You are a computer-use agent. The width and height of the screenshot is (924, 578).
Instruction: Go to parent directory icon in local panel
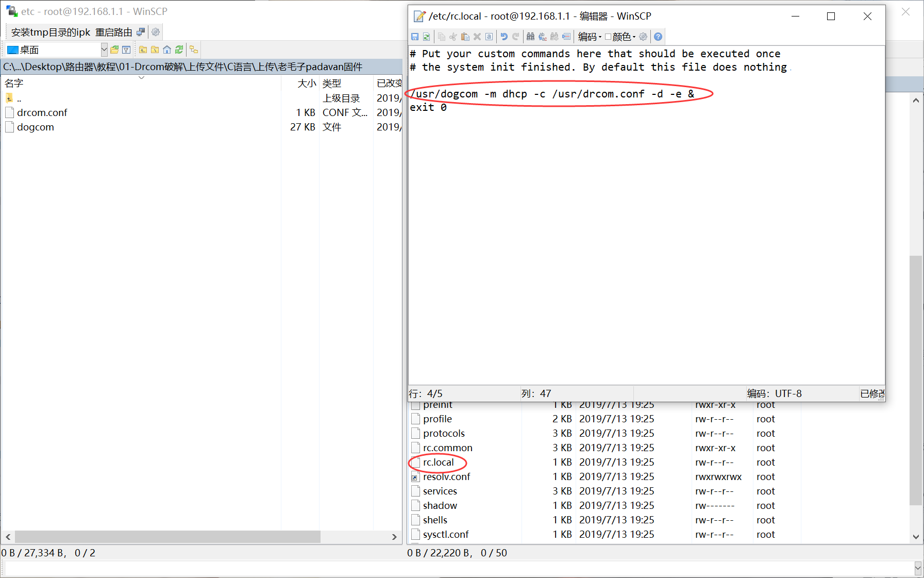(x=143, y=49)
